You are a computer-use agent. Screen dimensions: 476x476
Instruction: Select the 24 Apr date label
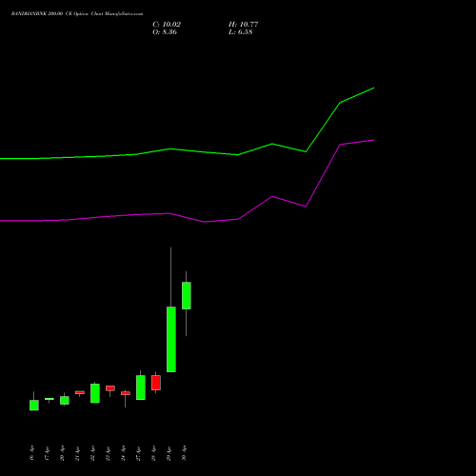pos(123,453)
